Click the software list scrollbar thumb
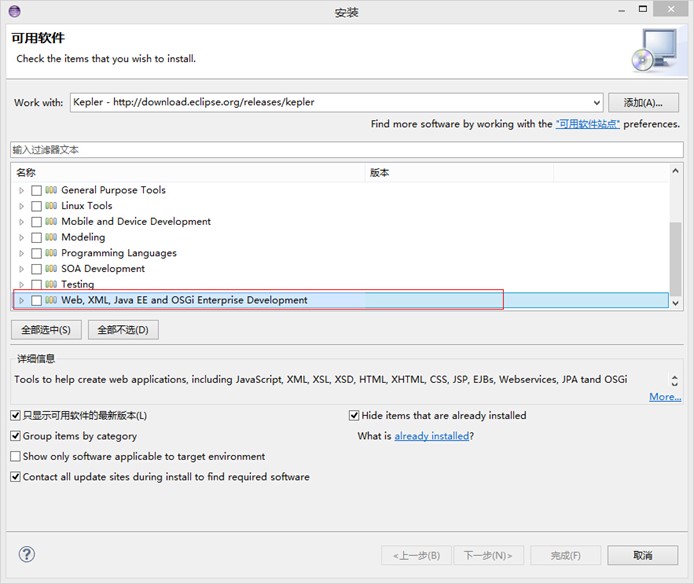Image resolution: width=694 pixels, height=584 pixels. click(x=675, y=259)
